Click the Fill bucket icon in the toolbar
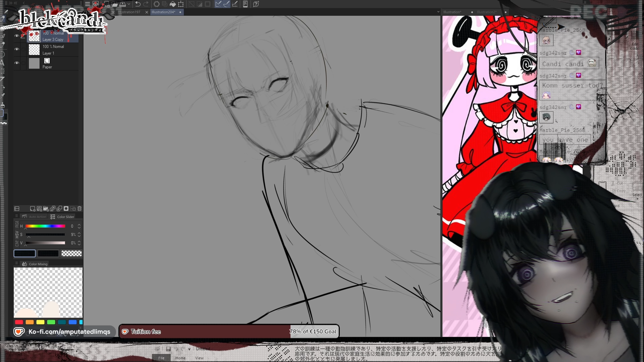This screenshot has height=362, width=644. pos(173,4)
